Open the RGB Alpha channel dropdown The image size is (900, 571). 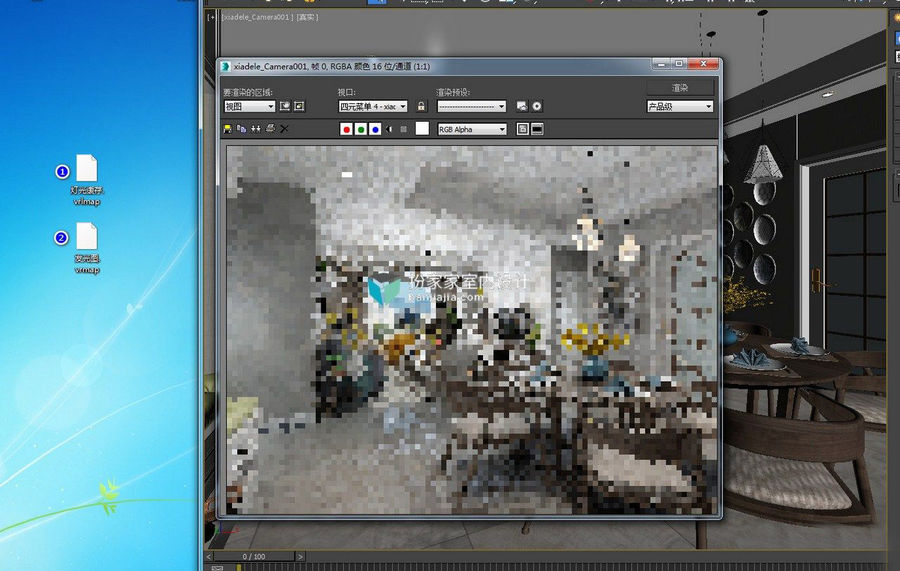(x=472, y=129)
